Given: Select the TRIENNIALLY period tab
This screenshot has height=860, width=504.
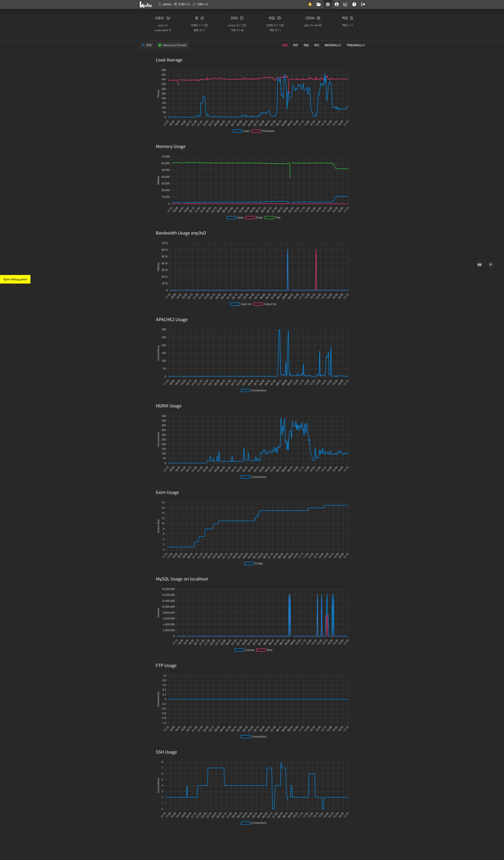Looking at the screenshot, I should [x=356, y=45].
